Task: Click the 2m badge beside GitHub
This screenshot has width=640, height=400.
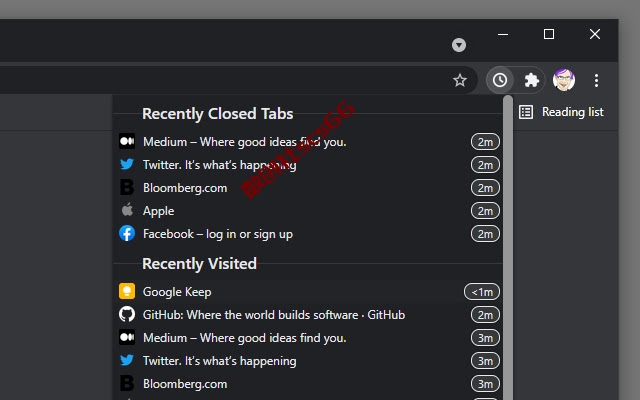Action: coord(485,315)
